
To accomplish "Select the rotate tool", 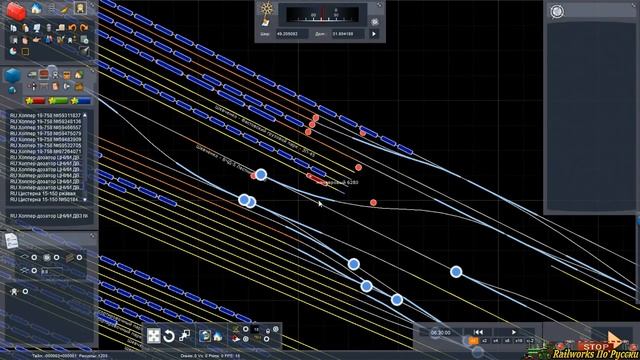I will tap(169, 336).
